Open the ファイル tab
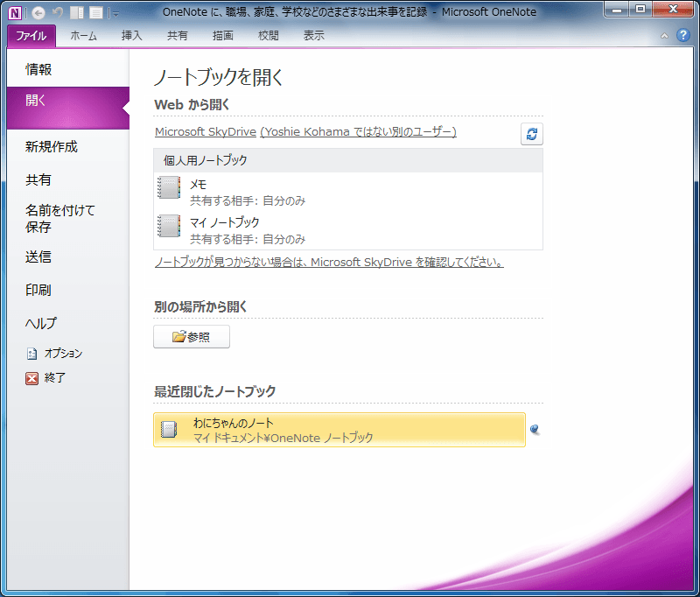The image size is (700, 597). point(31,36)
